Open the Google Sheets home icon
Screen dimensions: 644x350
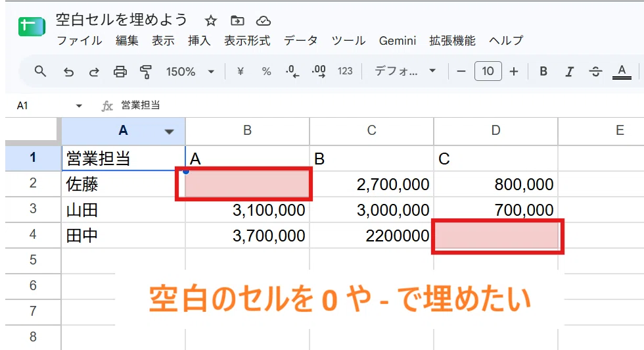click(32, 27)
